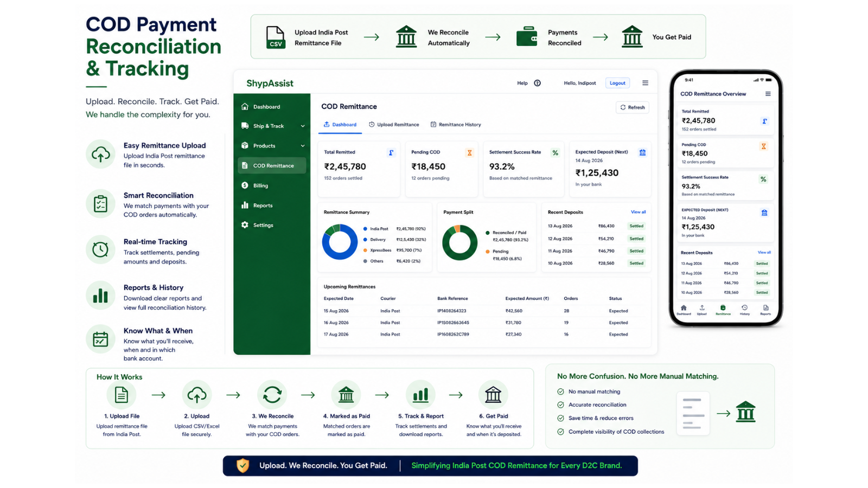The height and width of the screenshot is (488, 868).
Task: Click the No manual matching check mark
Action: point(560,391)
